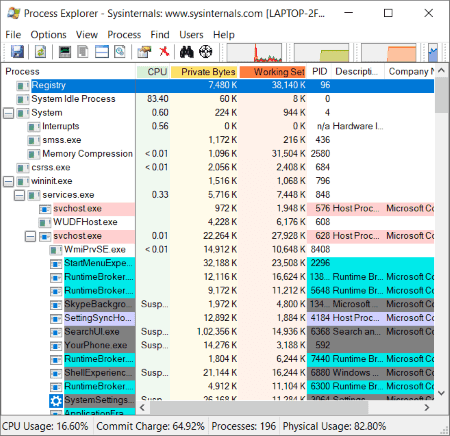This screenshot has width=450, height=436.
Task: Click the View DLLs/Handles toolbar icon
Action: point(120,52)
